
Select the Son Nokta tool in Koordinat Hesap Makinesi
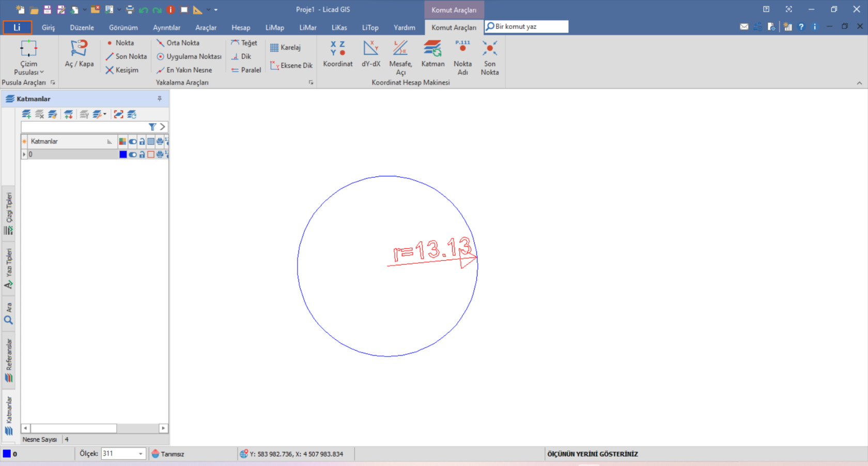(490, 57)
